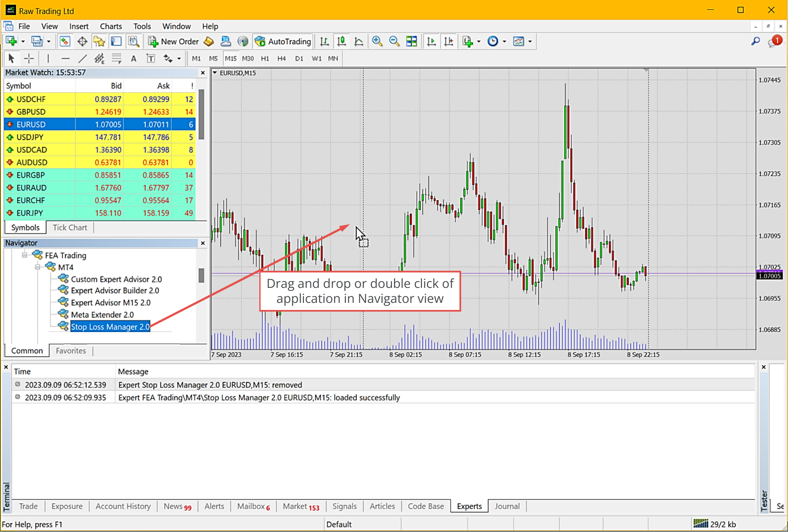Select Custom Expert Advisor 2.0 in Navigator
Viewport: 788px width, 532px height.
pyautogui.click(x=116, y=279)
